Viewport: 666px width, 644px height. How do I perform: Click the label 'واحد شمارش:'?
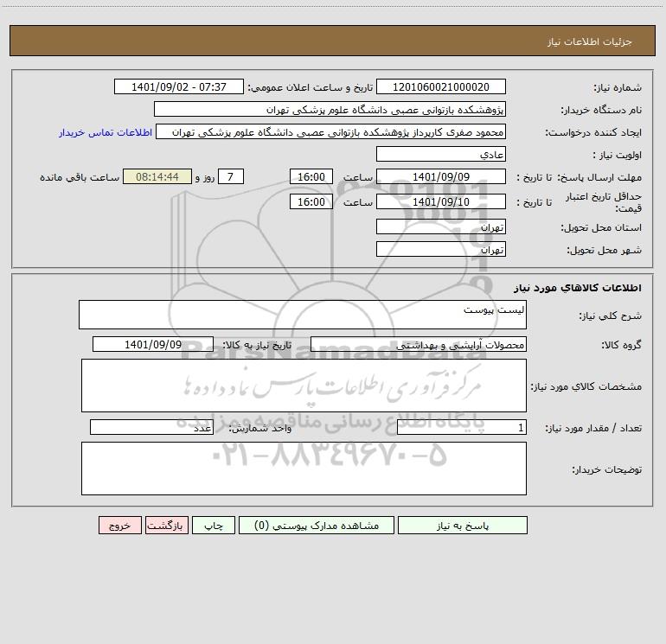pyautogui.click(x=260, y=429)
